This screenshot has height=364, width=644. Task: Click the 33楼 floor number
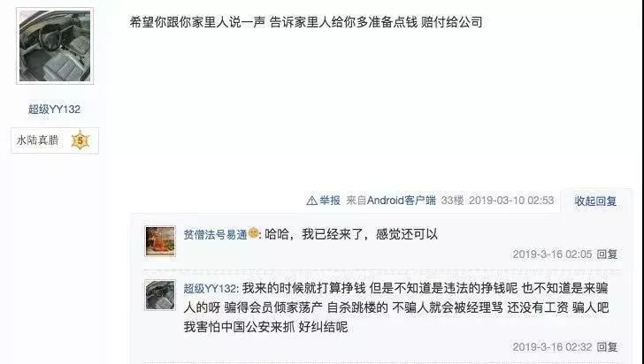(x=452, y=201)
